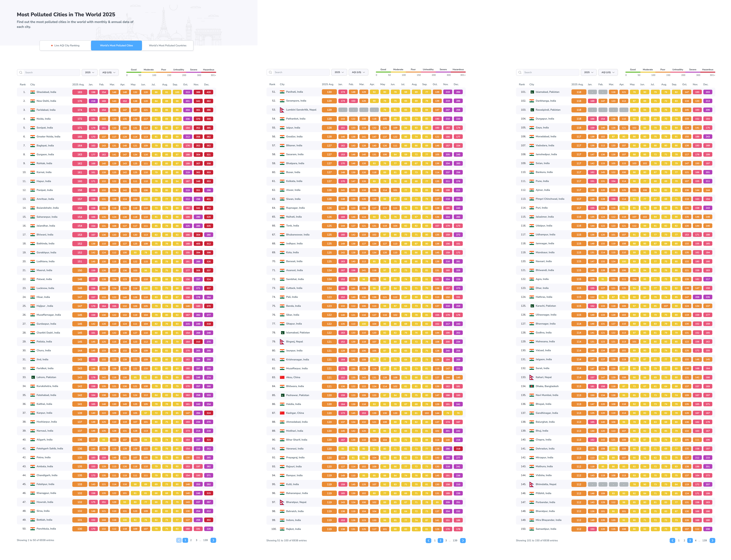The image size is (731, 560).
Task: Click the search magnifier icon in the ranks 101–150 table
Action: tap(520, 72)
